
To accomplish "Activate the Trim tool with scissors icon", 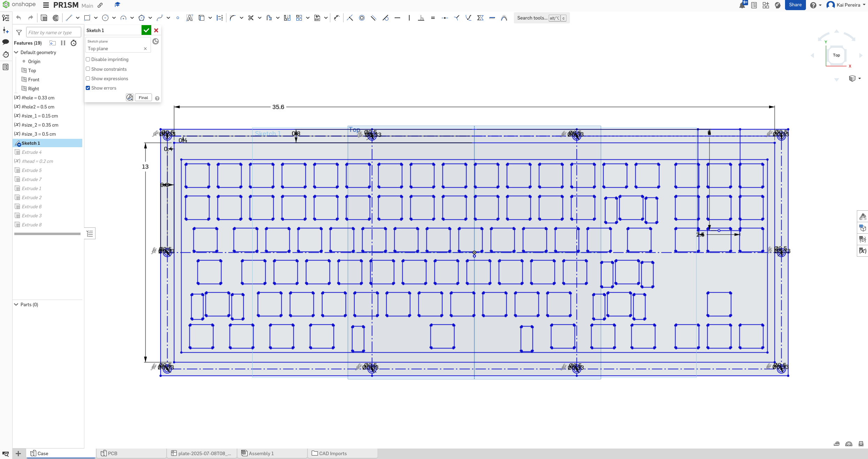I will coord(251,18).
